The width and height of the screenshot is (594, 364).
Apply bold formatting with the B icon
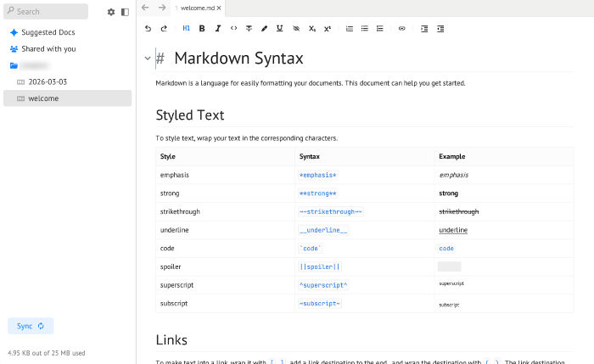(202, 28)
